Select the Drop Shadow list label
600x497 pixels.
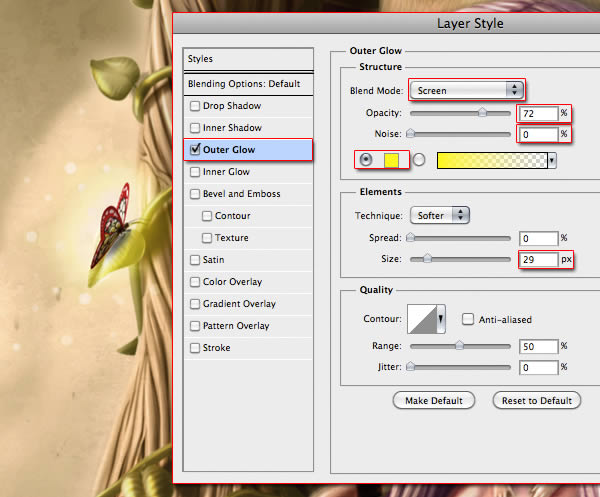click(x=232, y=106)
